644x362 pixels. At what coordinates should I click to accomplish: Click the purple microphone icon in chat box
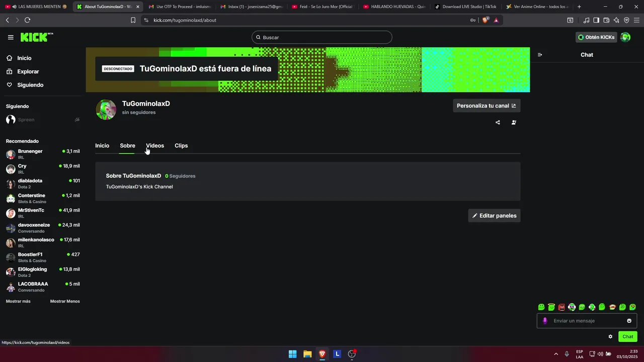click(545, 321)
